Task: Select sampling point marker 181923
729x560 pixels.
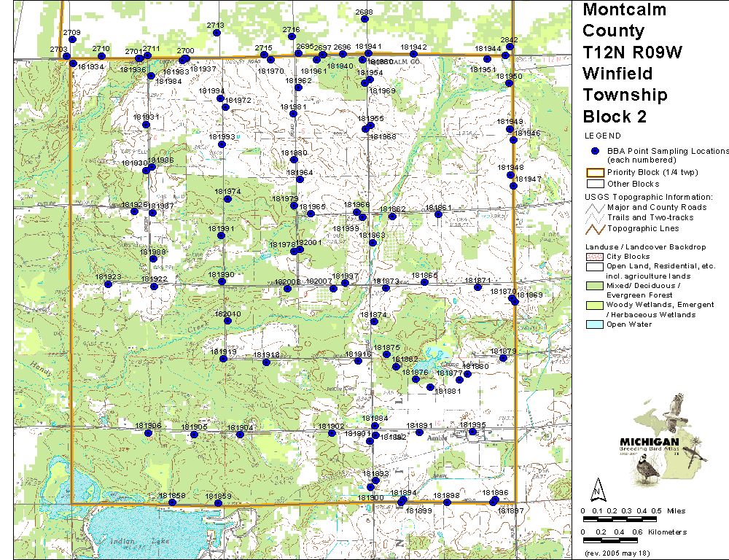Action: pyautogui.click(x=108, y=284)
